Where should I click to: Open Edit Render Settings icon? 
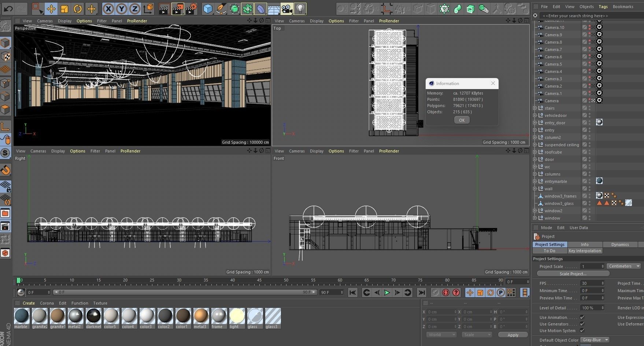click(191, 8)
